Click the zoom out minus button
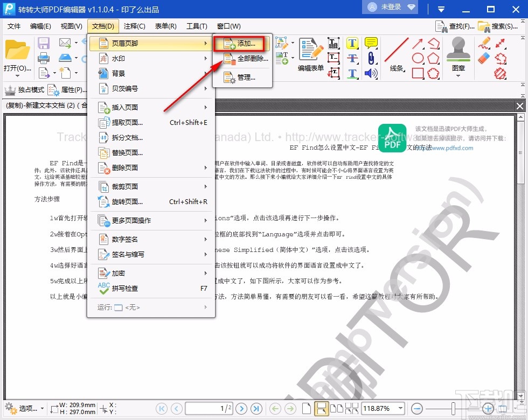 [417, 409]
